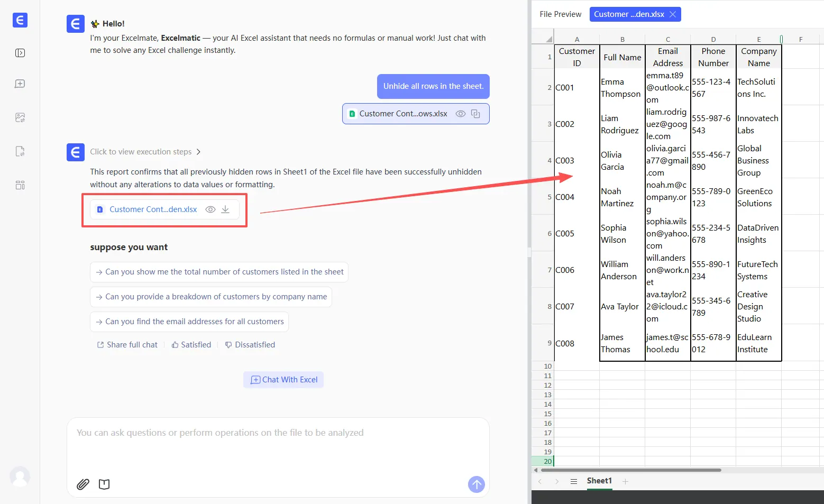Select the File Preview tab label

point(560,14)
